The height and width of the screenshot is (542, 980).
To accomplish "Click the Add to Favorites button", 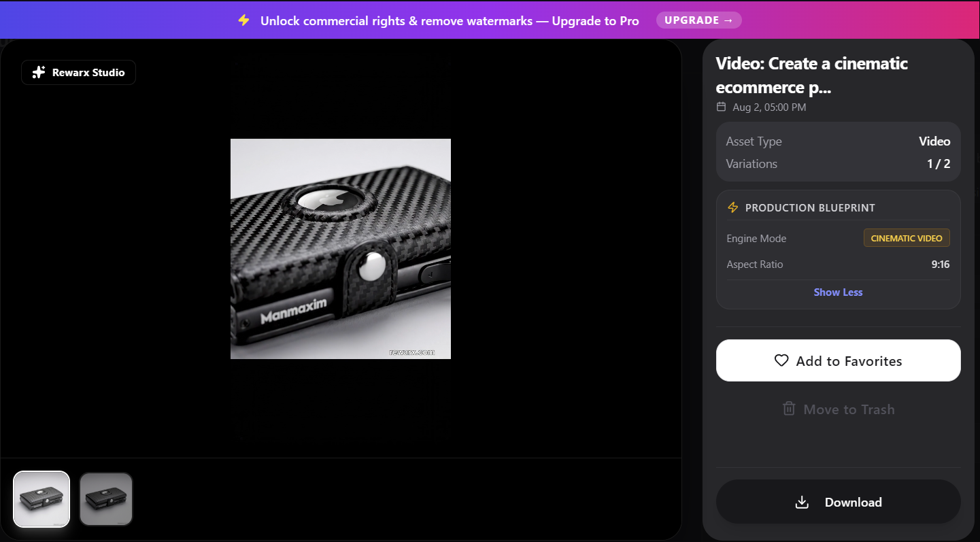I will pos(838,361).
